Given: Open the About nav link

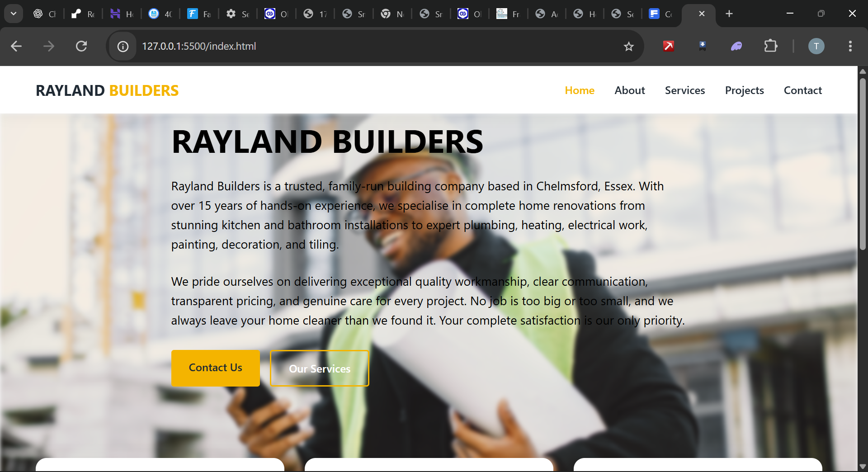Looking at the screenshot, I should click(630, 90).
